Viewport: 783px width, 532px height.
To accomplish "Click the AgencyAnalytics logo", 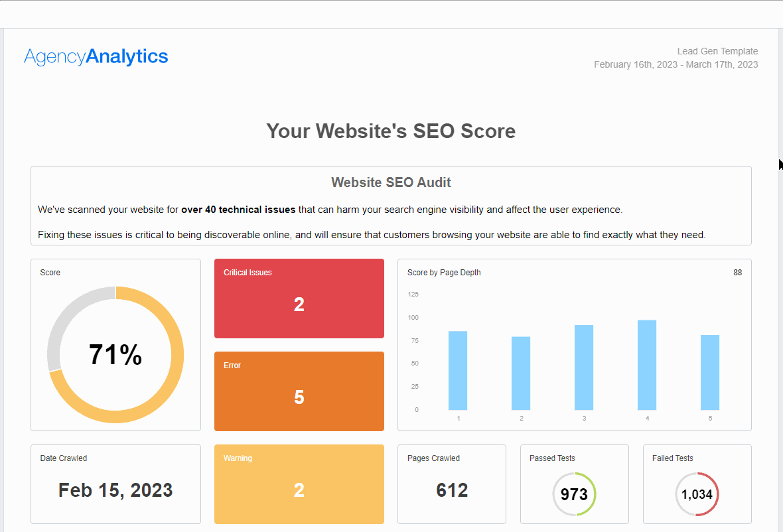I will (96, 56).
